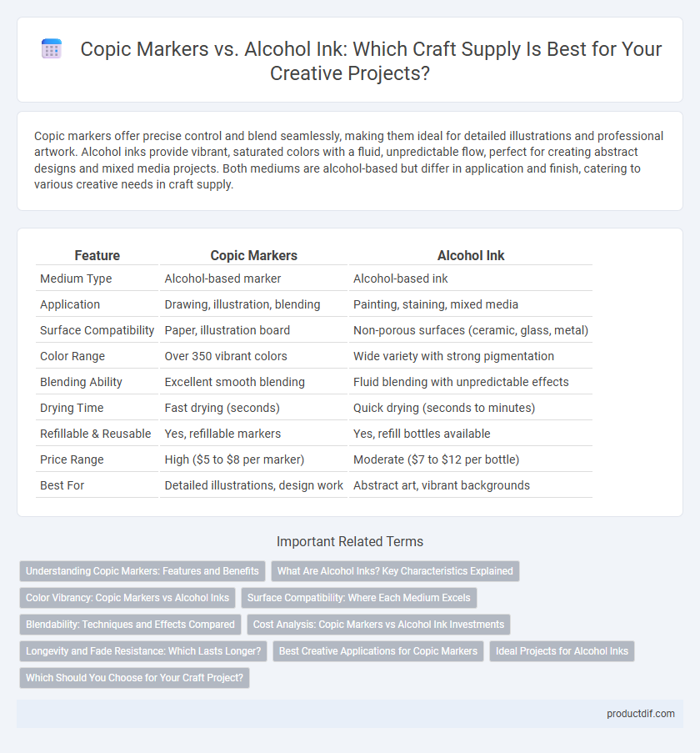The height and width of the screenshot is (753, 700).
Task: Open Cost Analysis: Copic Markers vs Alcohol Ink
Action: pos(378,625)
